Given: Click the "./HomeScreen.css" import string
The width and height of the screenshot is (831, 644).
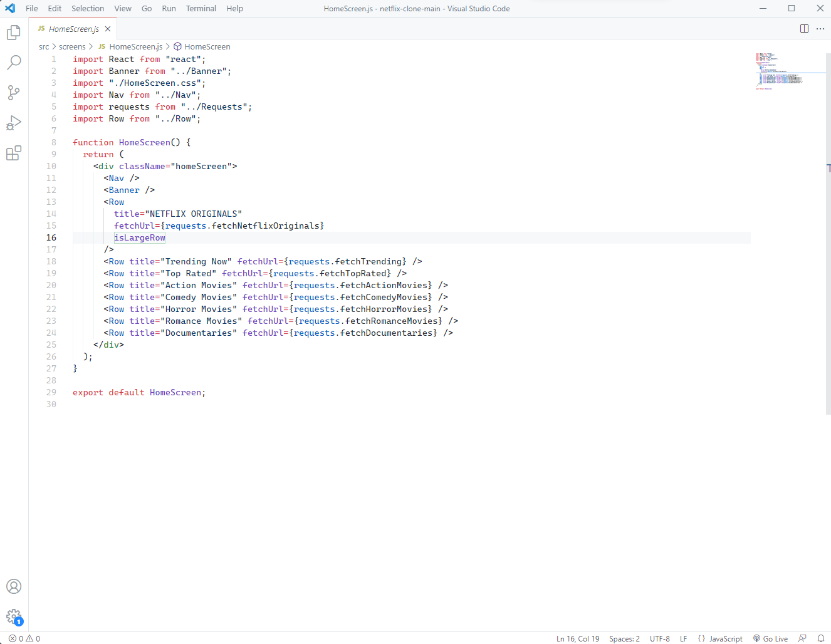Looking at the screenshot, I should (155, 83).
